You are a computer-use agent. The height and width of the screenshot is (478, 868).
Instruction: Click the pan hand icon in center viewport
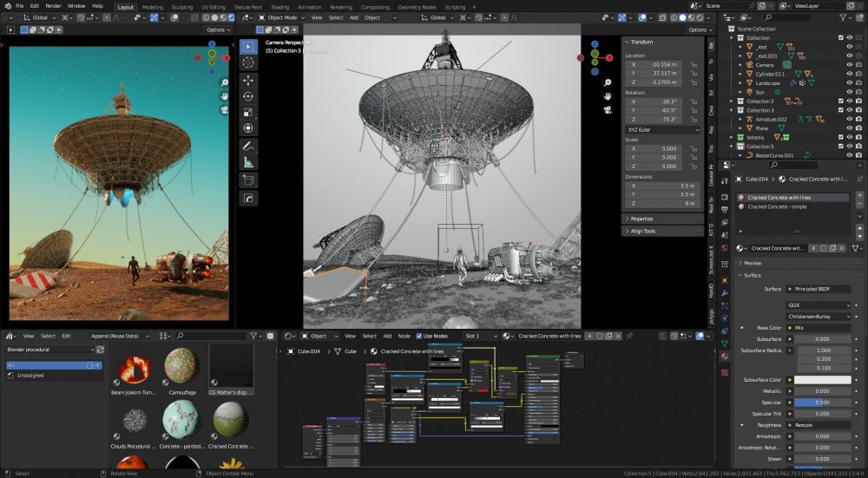coord(608,96)
